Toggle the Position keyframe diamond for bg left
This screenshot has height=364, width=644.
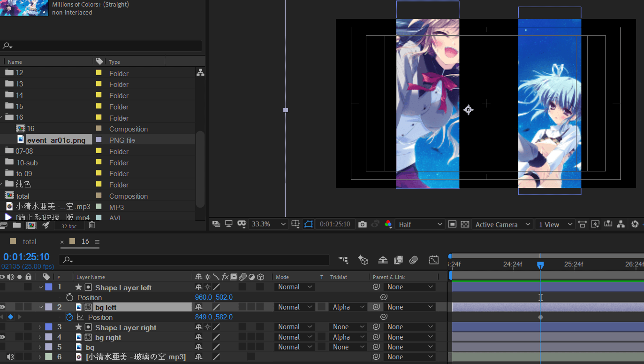(10, 317)
